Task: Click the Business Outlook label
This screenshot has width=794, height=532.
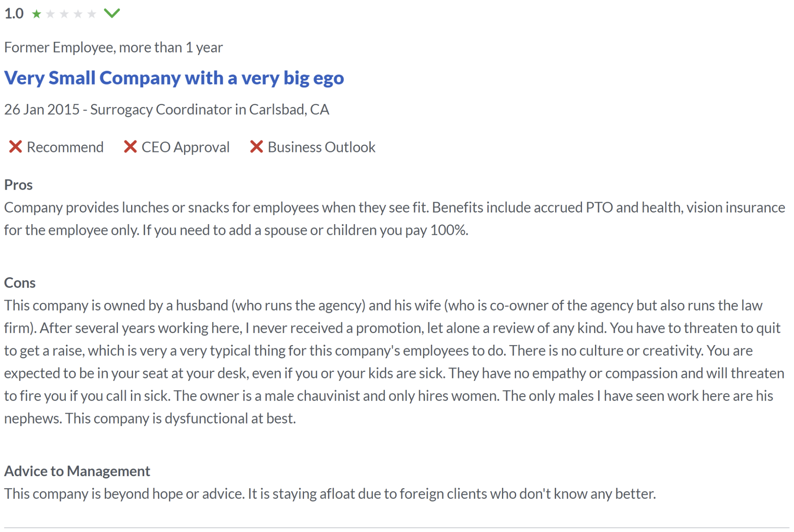Action: tap(321, 147)
